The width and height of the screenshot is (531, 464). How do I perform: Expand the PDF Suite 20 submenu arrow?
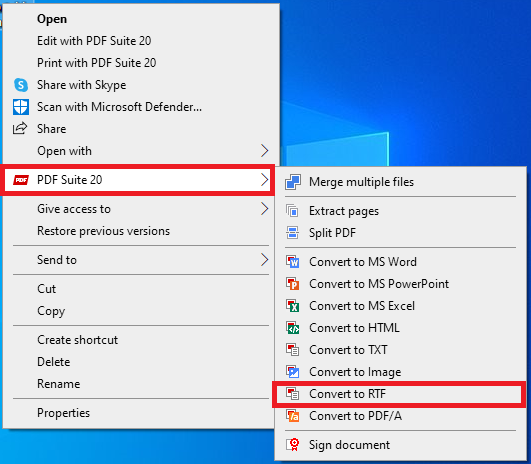tap(264, 180)
